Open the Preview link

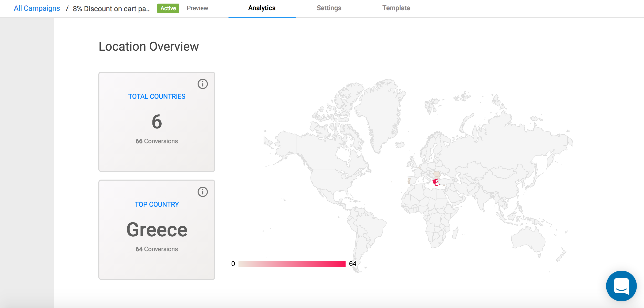click(x=197, y=8)
